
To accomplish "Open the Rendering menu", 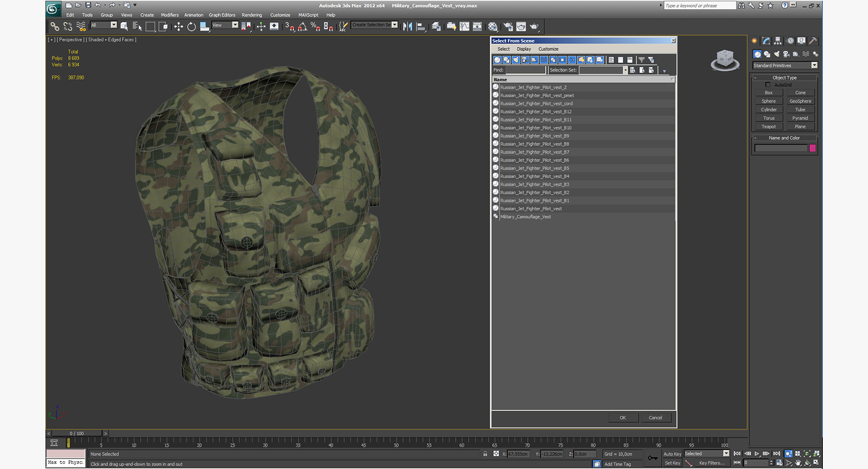I will click(x=252, y=15).
